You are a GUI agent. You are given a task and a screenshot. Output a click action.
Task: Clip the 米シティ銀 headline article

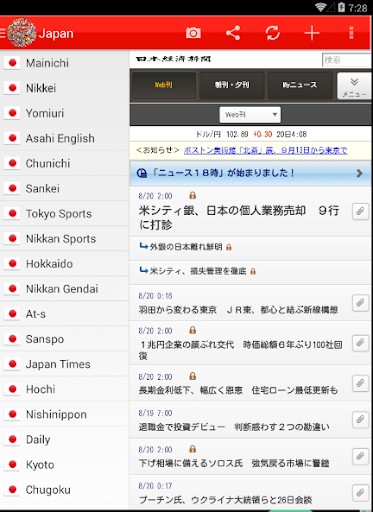tap(360, 211)
